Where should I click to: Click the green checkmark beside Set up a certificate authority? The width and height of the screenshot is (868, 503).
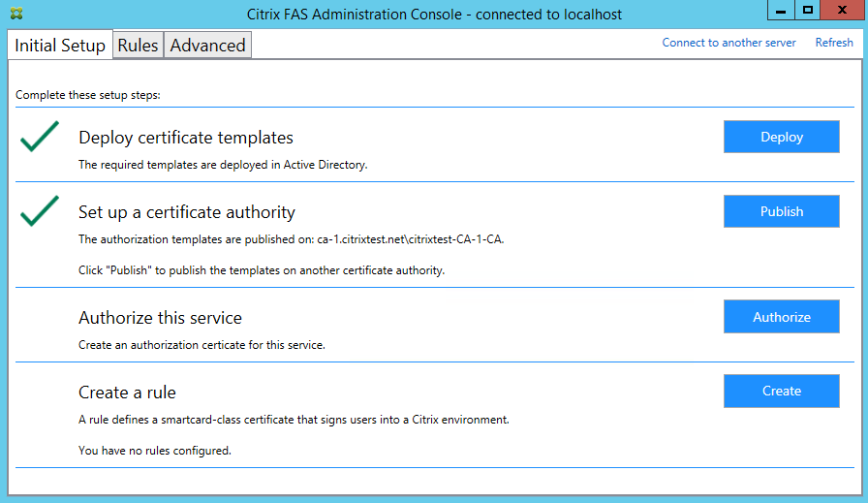[x=39, y=211]
